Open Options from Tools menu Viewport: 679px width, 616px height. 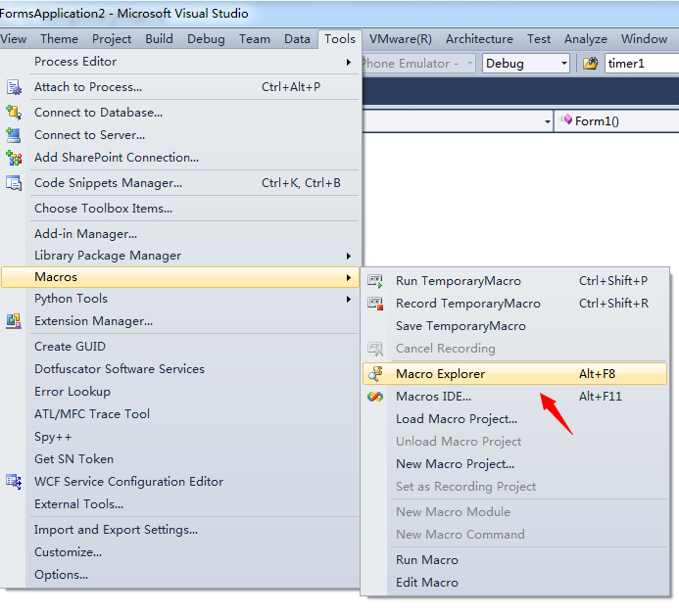179,575
